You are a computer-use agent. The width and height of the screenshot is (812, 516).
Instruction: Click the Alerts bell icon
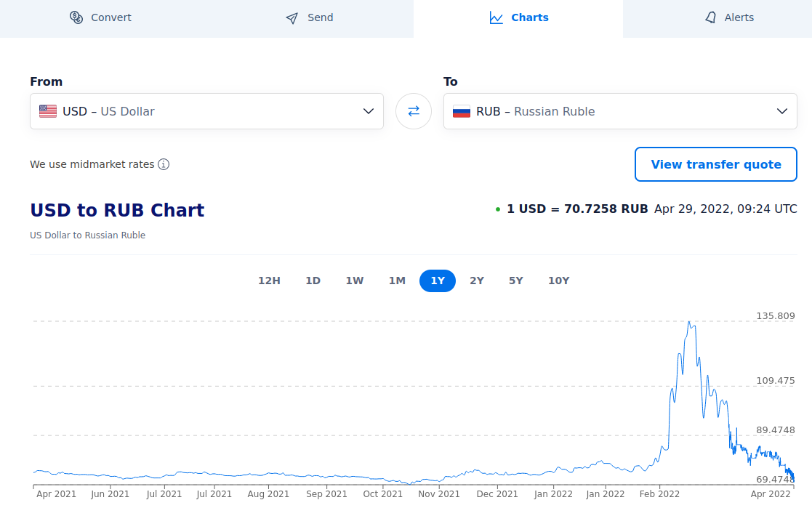point(710,17)
